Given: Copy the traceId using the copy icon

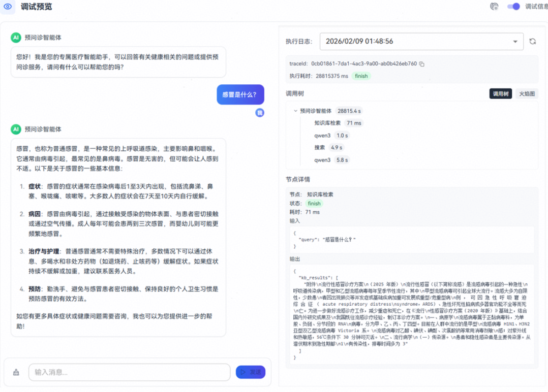Looking at the screenshot, I should (422, 64).
